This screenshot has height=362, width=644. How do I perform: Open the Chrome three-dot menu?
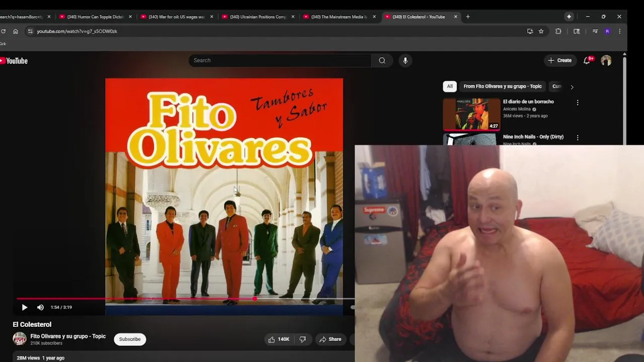pos(620,31)
